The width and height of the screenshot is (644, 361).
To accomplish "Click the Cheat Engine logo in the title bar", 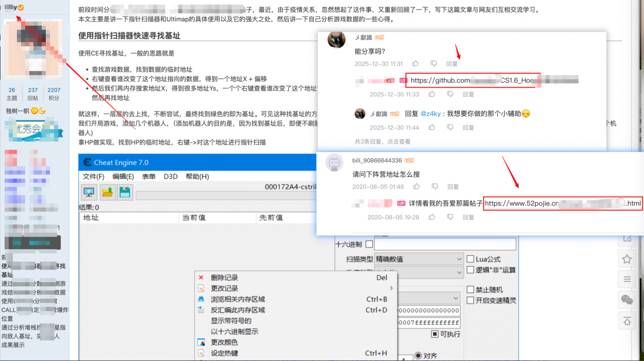I will pyautogui.click(x=87, y=162).
